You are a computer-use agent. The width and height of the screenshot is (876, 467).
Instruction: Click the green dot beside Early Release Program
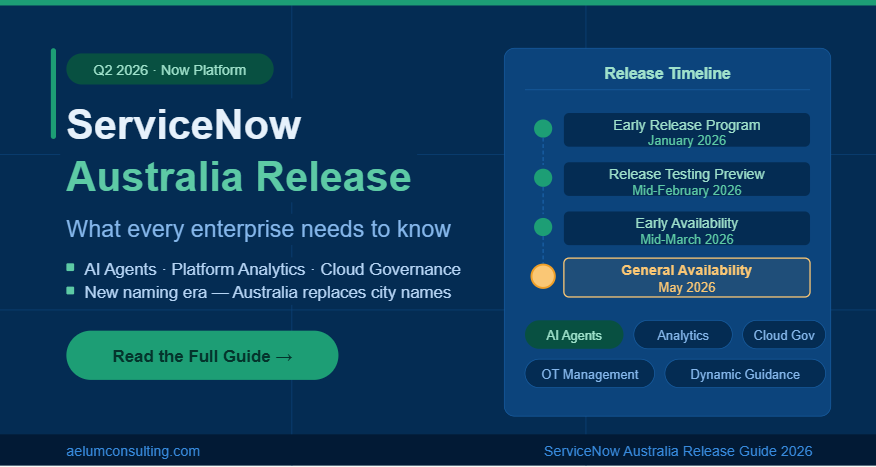543,128
